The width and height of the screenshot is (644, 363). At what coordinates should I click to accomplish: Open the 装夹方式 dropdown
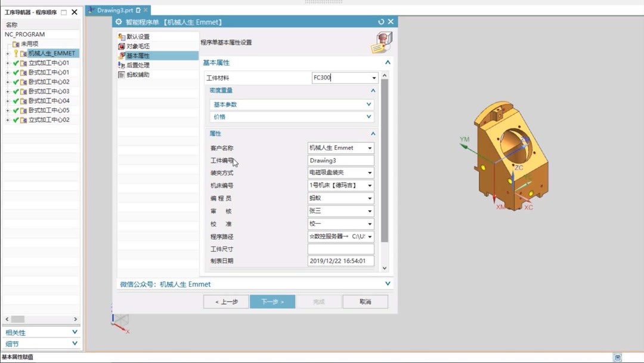tap(370, 173)
